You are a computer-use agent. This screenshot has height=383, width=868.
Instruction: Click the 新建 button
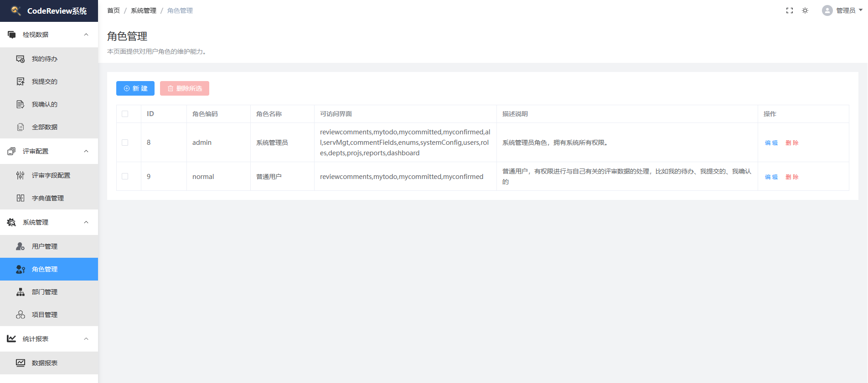click(x=135, y=88)
